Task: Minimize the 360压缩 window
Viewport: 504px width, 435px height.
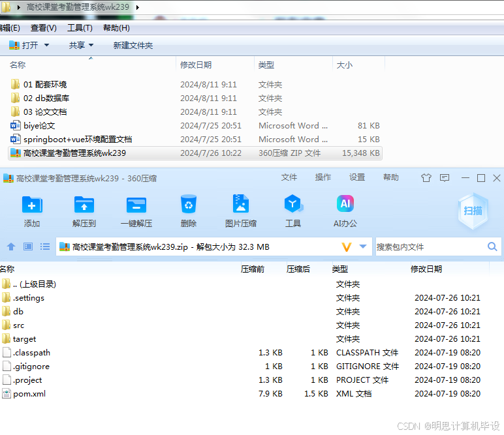Action: 465,177
